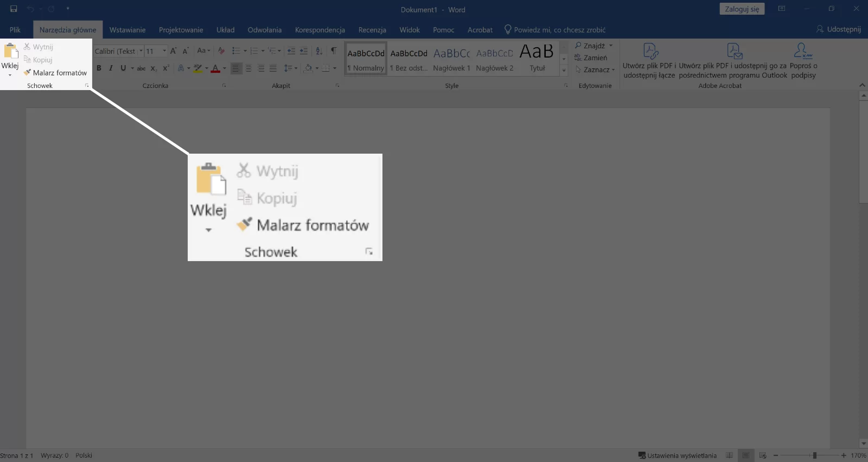This screenshot has height=462, width=868.
Task: Click the Wklej paste clipboard icon
Action: coord(11,50)
